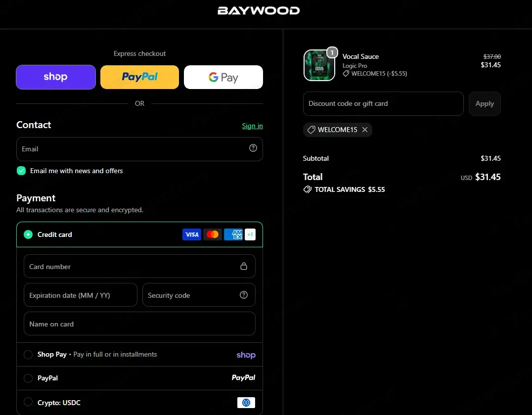Select the Shop Pay payment radio button
The image size is (532, 415).
28,355
